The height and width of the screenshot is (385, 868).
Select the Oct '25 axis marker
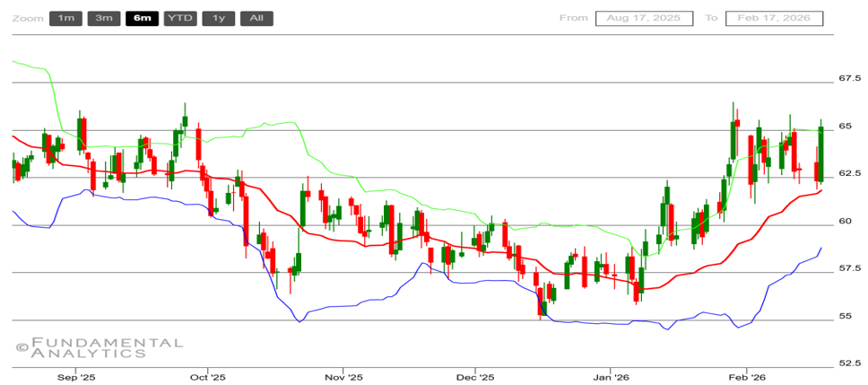pyautogui.click(x=208, y=378)
